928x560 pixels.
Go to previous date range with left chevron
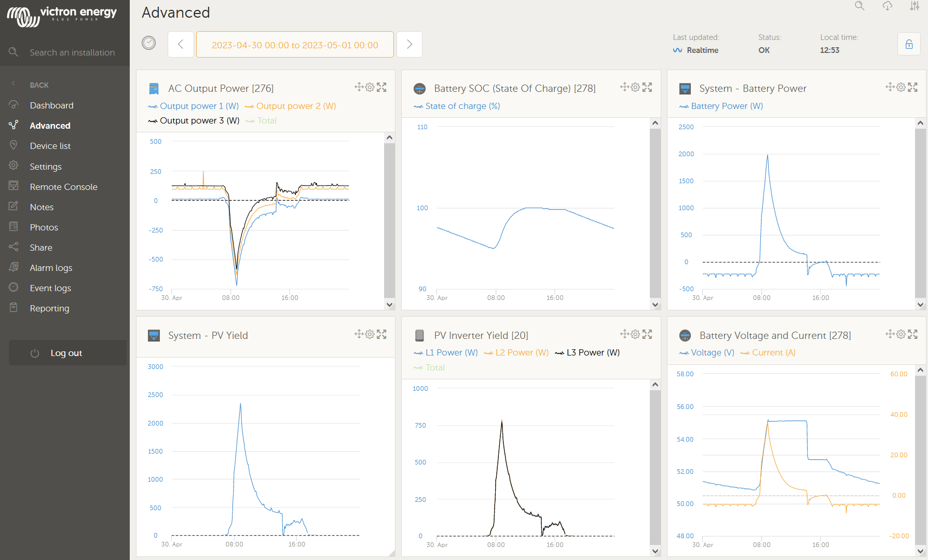[x=181, y=44]
